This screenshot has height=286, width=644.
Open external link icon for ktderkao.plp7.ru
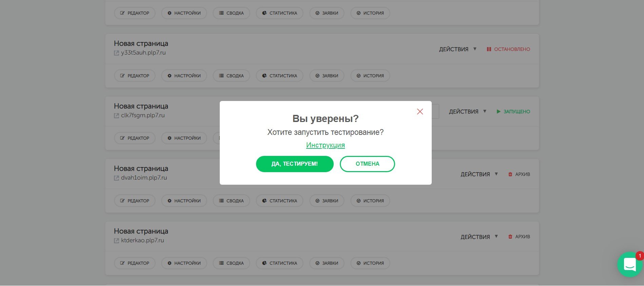point(116,241)
